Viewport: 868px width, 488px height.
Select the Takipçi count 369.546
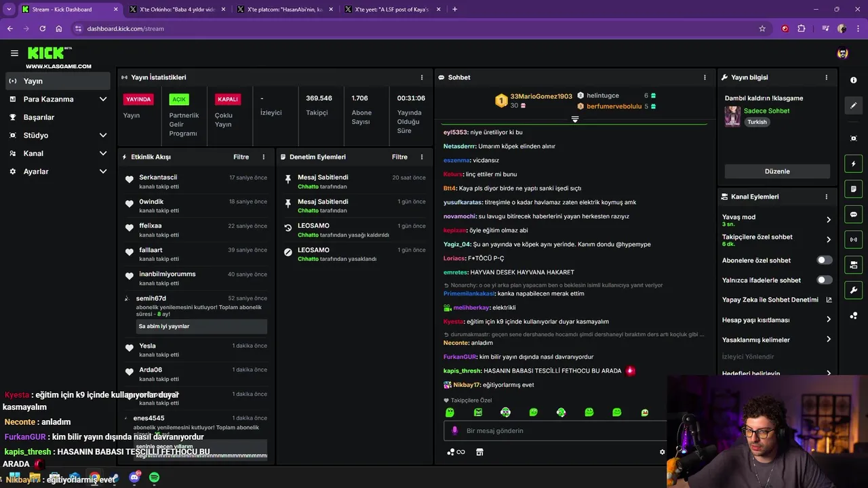(319, 98)
